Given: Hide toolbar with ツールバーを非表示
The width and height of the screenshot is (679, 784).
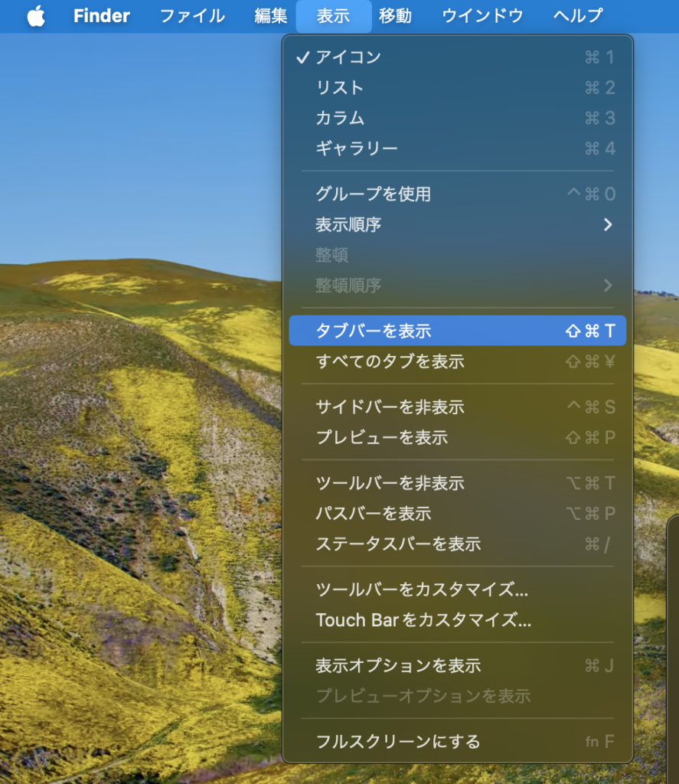Looking at the screenshot, I should [x=458, y=483].
